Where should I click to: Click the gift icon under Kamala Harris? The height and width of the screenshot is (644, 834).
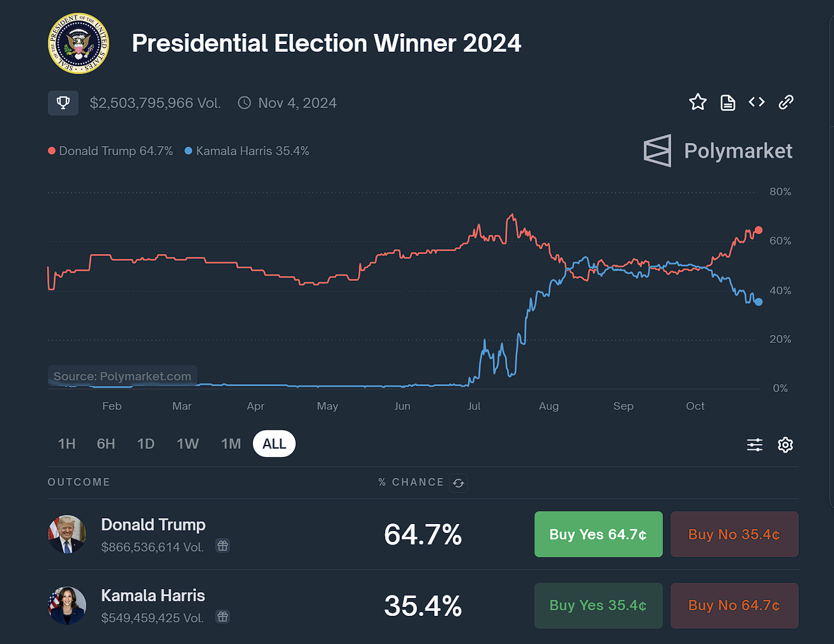pos(222,617)
